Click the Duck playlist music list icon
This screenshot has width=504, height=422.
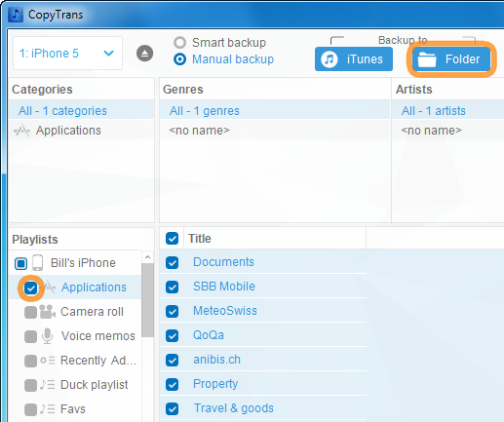pyautogui.click(x=47, y=385)
